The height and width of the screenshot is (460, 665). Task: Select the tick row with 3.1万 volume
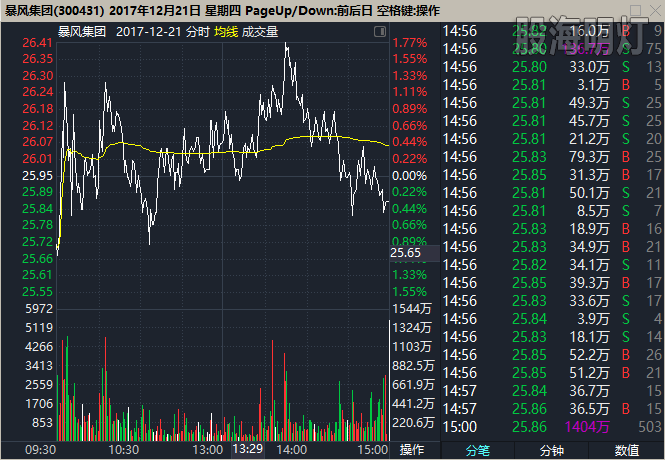(x=552, y=85)
